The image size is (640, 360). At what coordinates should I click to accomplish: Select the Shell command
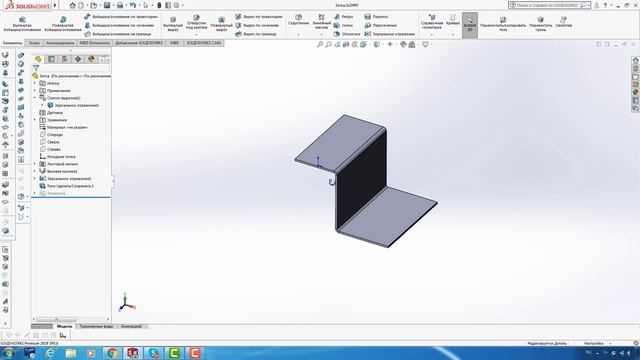[347, 34]
